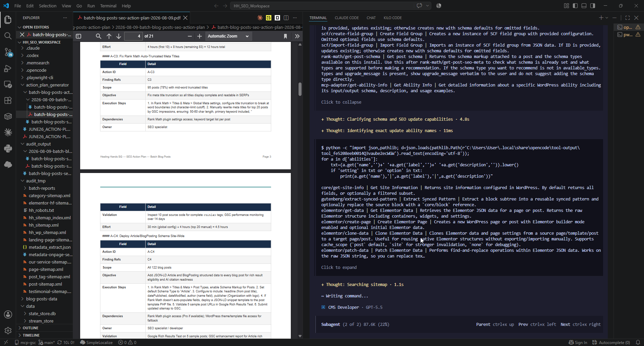Viewport: 644px width, 346px height.
Task: Open the Terminal menu
Action: pyautogui.click(x=108, y=6)
